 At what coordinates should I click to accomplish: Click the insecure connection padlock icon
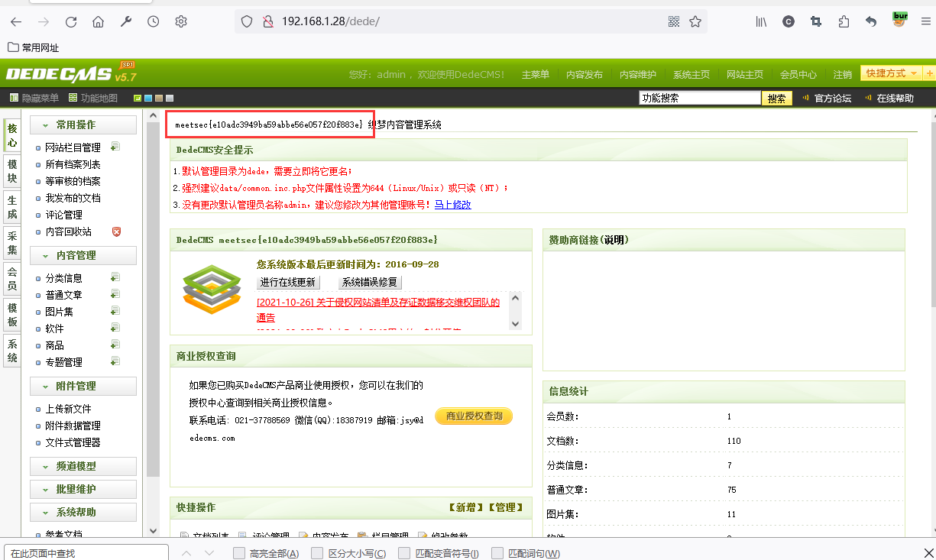tap(268, 21)
